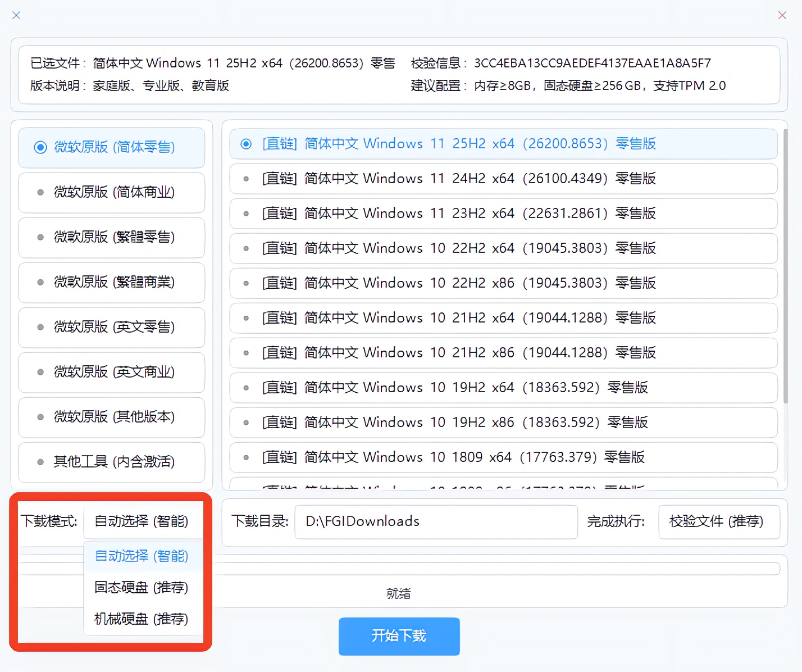This screenshot has width=802, height=672.
Task: Start the download with 开始下载 button
Action: (x=399, y=636)
